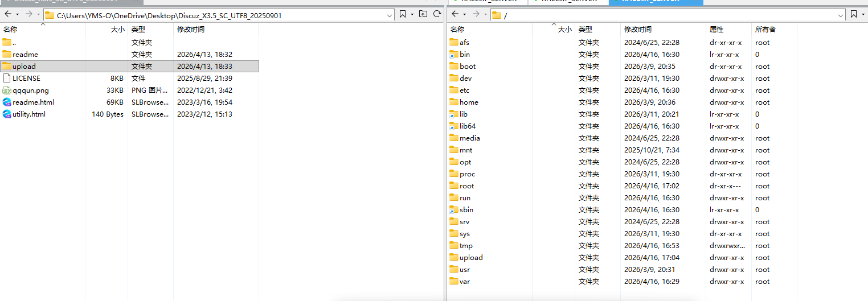
Task: Go forward in the local pane
Action: click(28, 14)
